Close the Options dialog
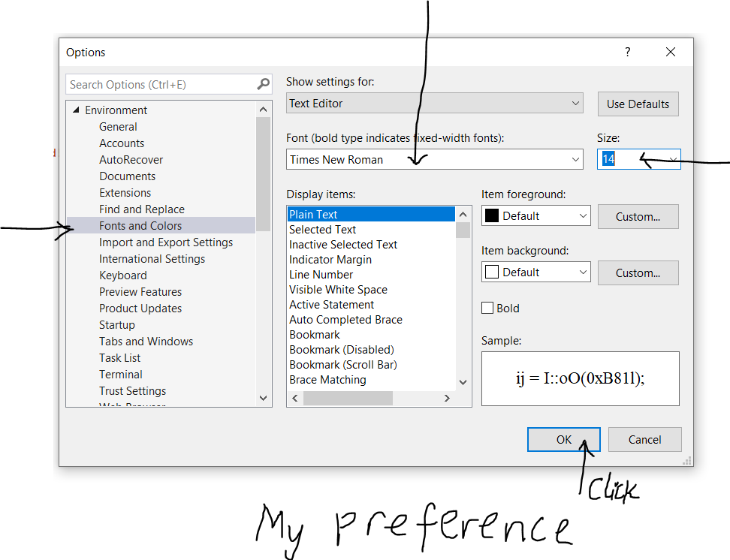 [671, 52]
